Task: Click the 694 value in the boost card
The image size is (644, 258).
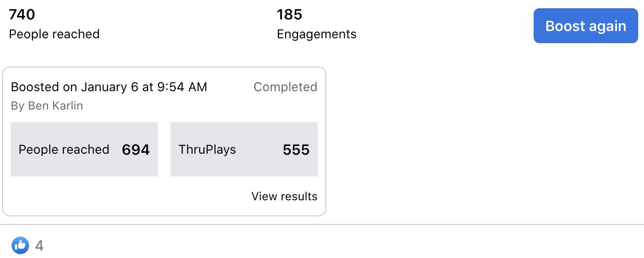Action: pyautogui.click(x=136, y=149)
